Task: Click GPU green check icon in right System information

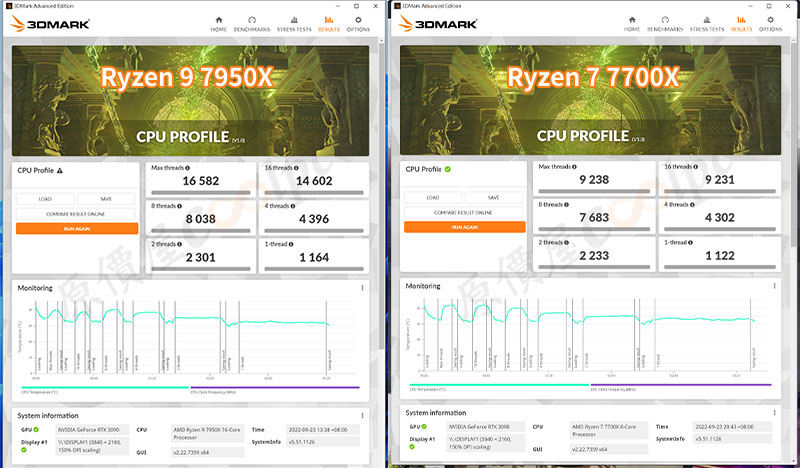Action: pyautogui.click(x=424, y=427)
